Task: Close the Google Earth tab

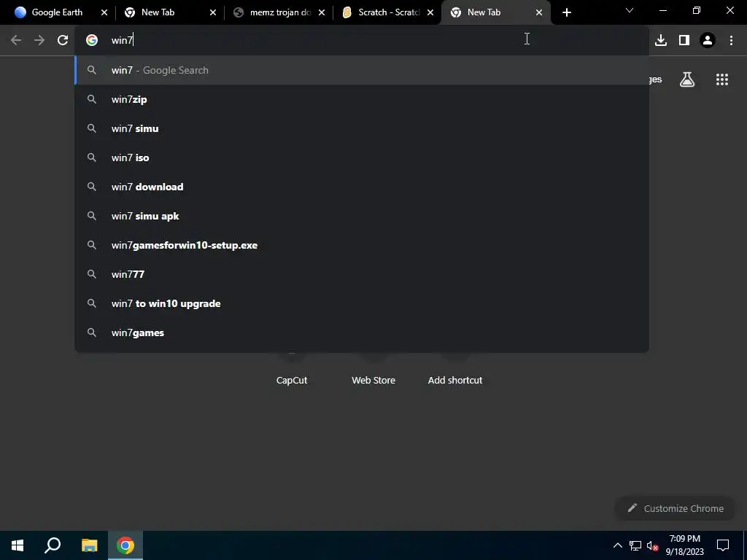Action: coord(104,13)
